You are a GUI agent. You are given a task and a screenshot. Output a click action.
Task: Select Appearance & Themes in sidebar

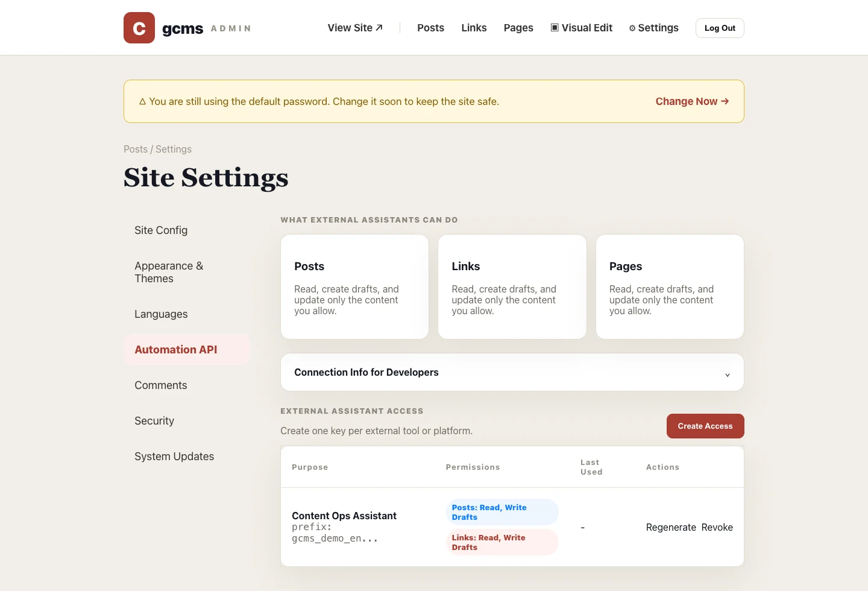coord(187,272)
